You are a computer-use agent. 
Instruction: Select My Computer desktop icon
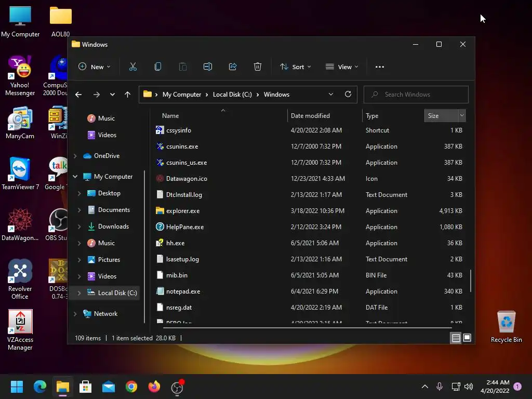pos(20,21)
